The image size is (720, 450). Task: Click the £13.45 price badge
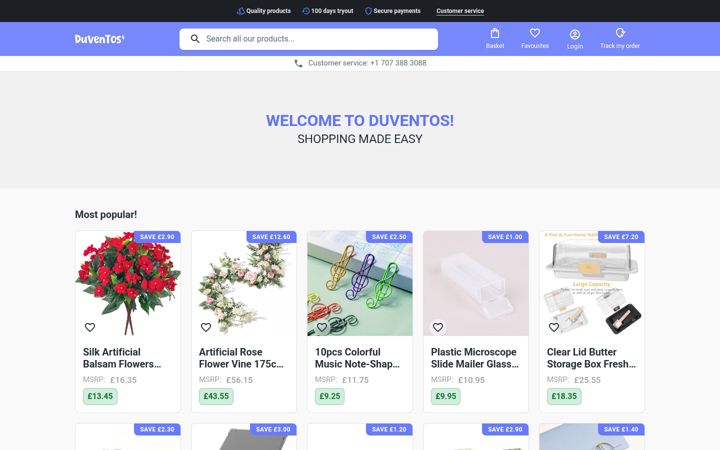coord(100,396)
